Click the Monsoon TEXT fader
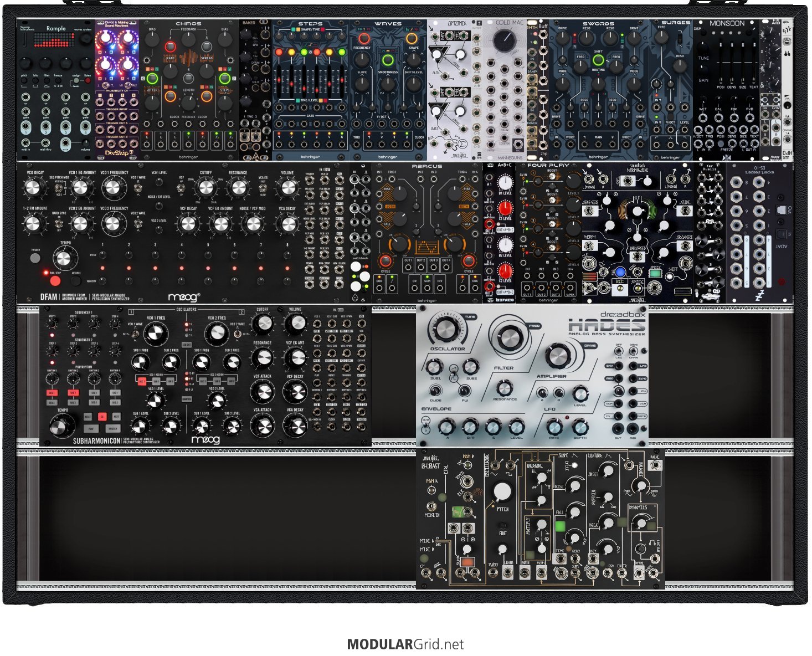Screen dimensions: 812x656 (754, 61)
